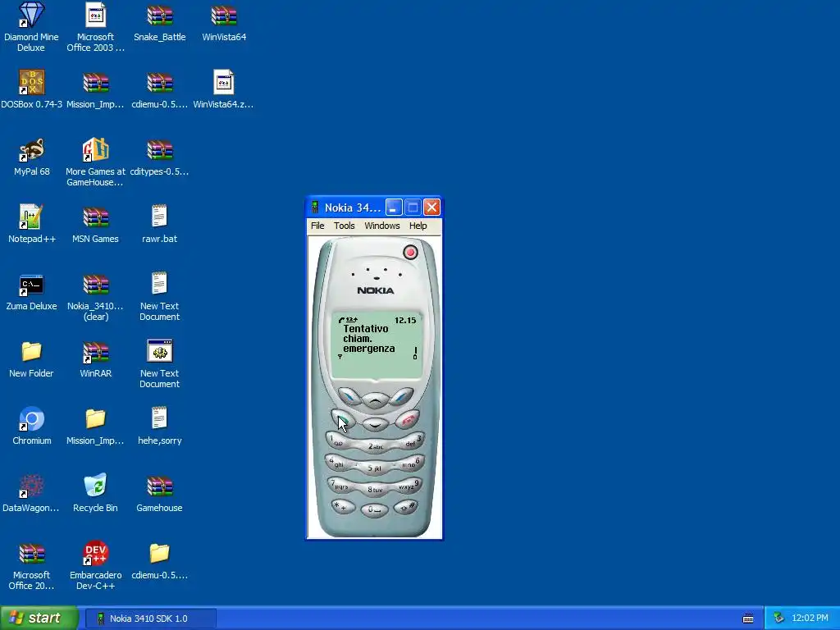Click the red power button on the phone
Viewport: 840px width, 630px height.
[410, 253]
